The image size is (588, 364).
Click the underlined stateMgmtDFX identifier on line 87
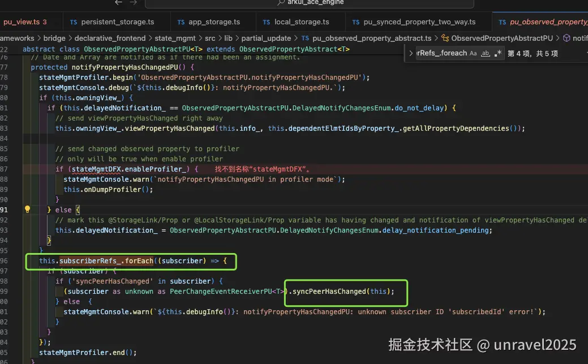[x=96, y=169]
